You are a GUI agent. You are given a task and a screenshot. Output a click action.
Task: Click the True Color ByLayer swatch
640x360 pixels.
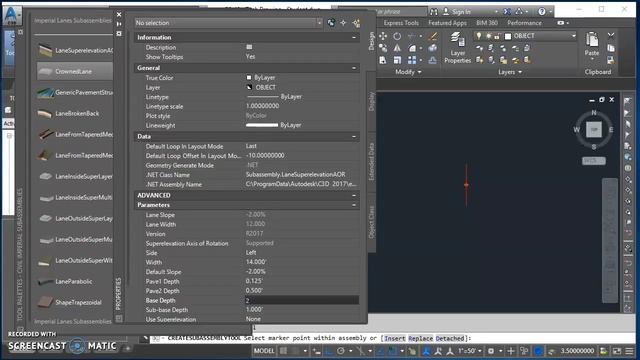pos(249,77)
